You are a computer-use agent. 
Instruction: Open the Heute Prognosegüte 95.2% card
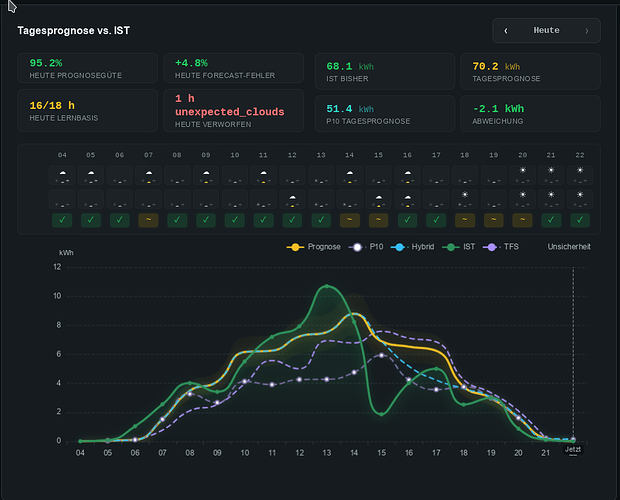tap(87, 68)
